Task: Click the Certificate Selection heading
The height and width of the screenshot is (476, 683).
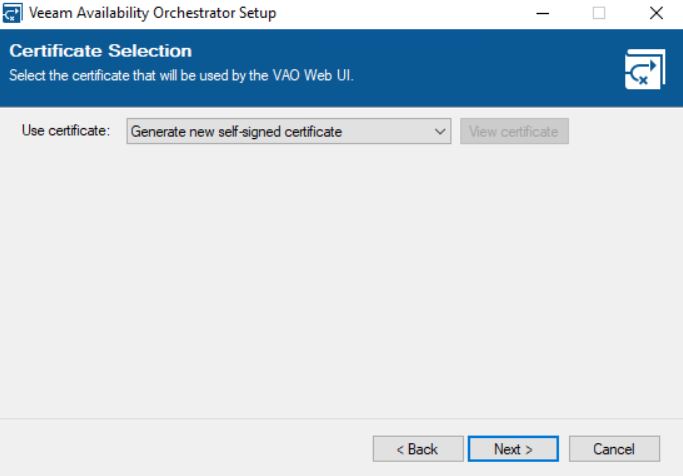Action: click(101, 51)
